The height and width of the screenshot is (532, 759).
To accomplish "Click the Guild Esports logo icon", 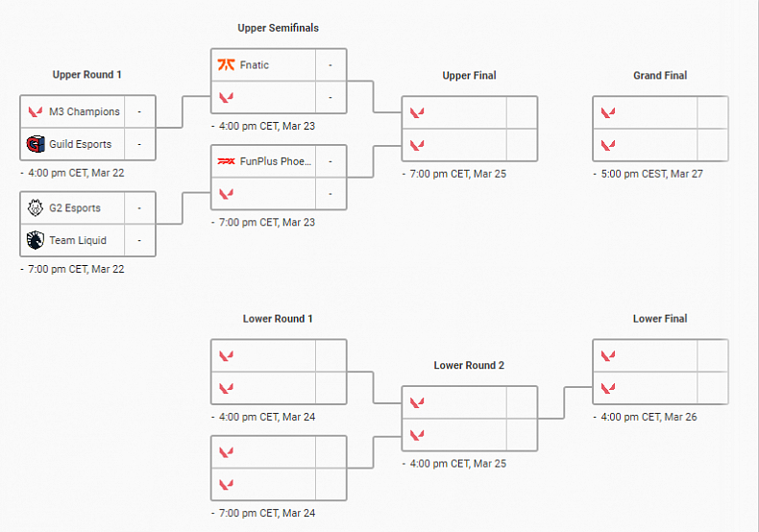I will coord(36,144).
